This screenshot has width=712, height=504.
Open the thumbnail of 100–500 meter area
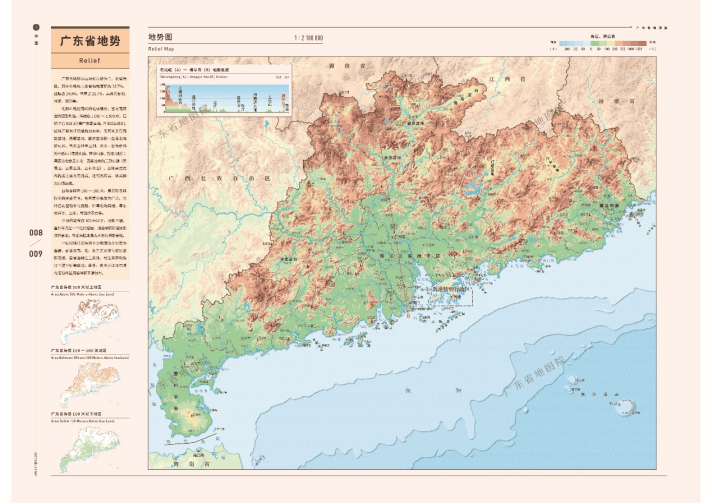(91, 384)
